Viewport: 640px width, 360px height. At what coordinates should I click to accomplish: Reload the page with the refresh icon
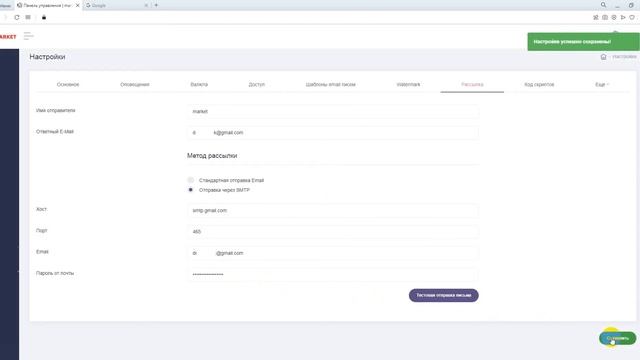pyautogui.click(x=17, y=18)
